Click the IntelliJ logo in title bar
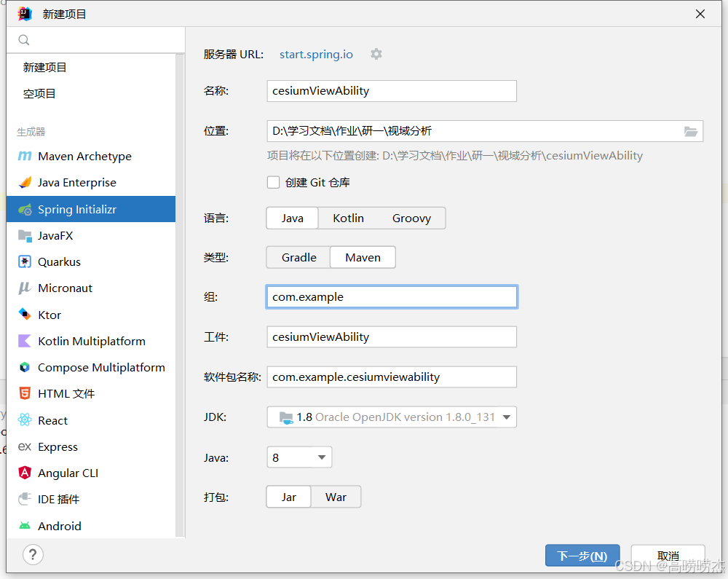Viewport: 728px width, 579px height. [x=25, y=14]
